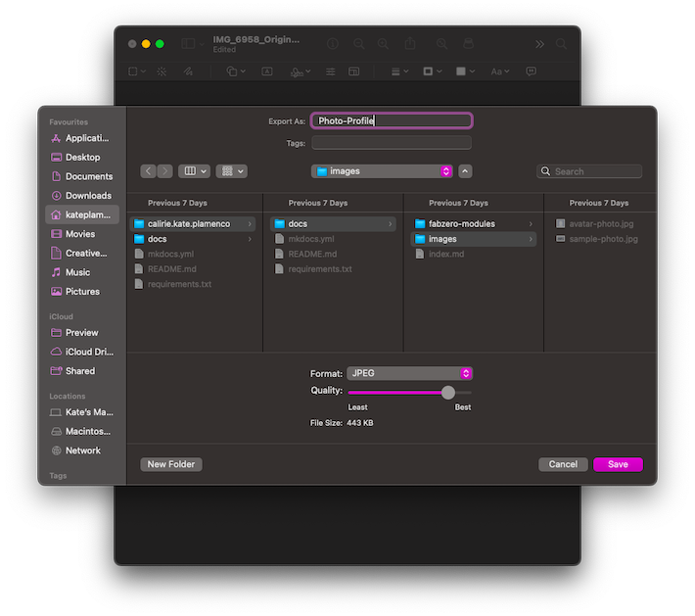Open the column view options dropdown

pyautogui.click(x=194, y=171)
